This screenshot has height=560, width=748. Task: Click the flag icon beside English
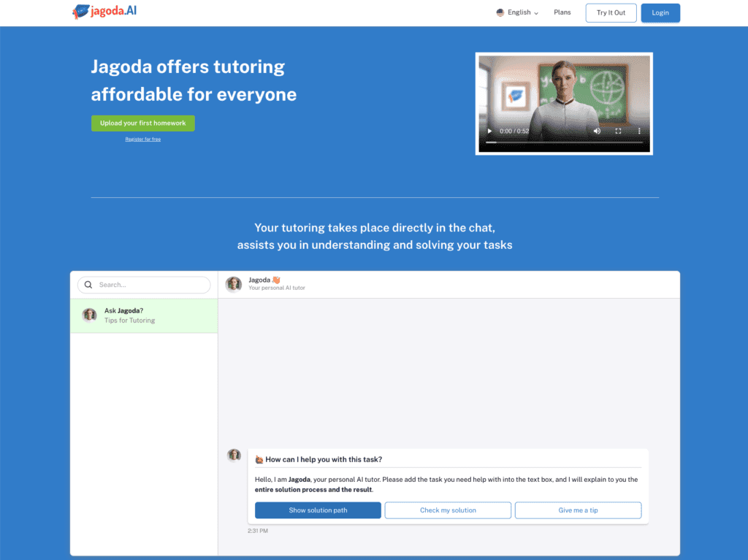coord(500,12)
